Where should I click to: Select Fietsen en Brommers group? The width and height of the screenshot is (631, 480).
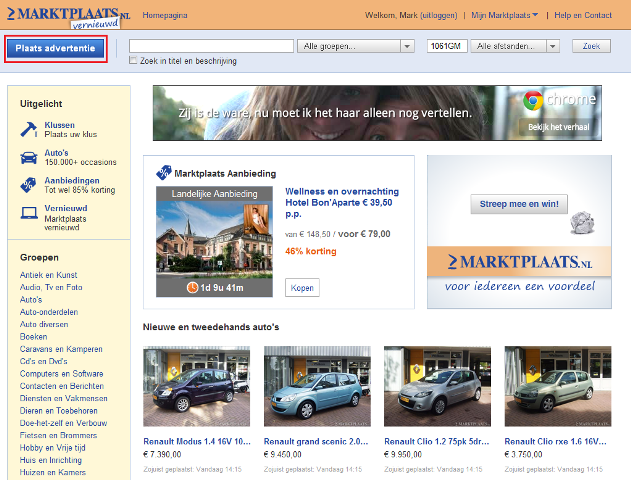58,435
